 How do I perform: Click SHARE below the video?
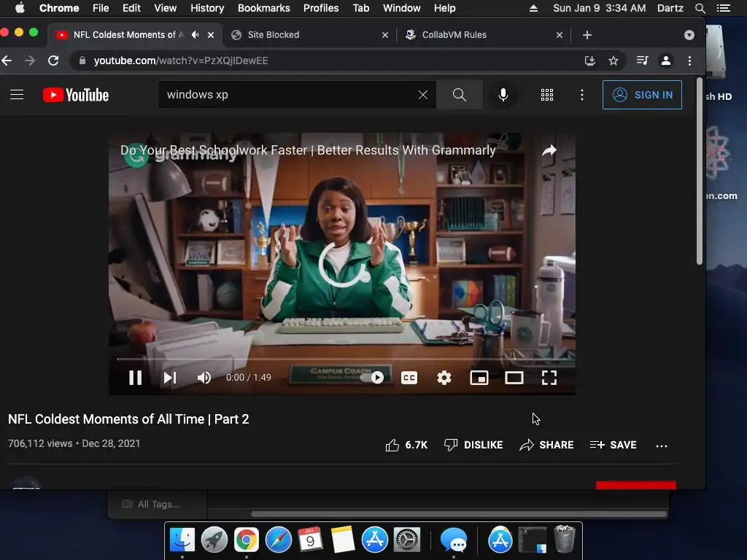click(x=546, y=445)
